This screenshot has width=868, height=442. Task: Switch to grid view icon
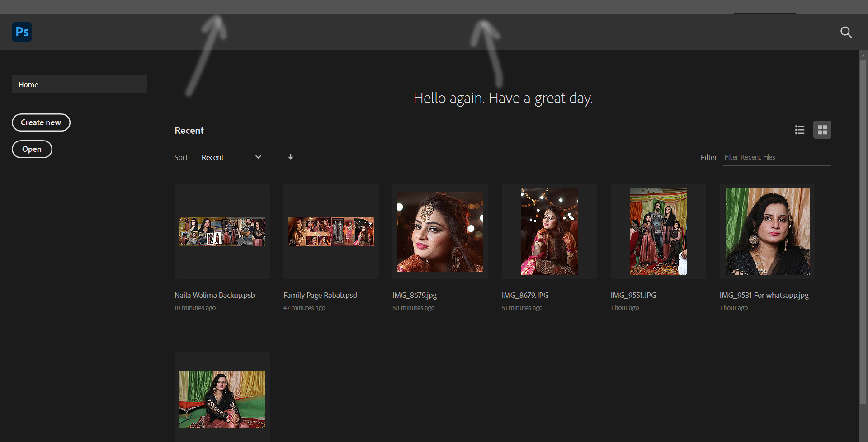822,130
